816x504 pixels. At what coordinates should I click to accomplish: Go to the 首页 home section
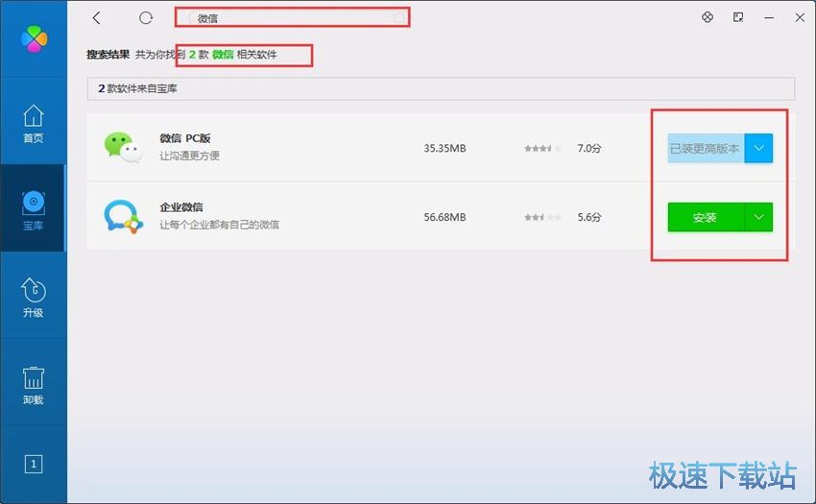(34, 124)
